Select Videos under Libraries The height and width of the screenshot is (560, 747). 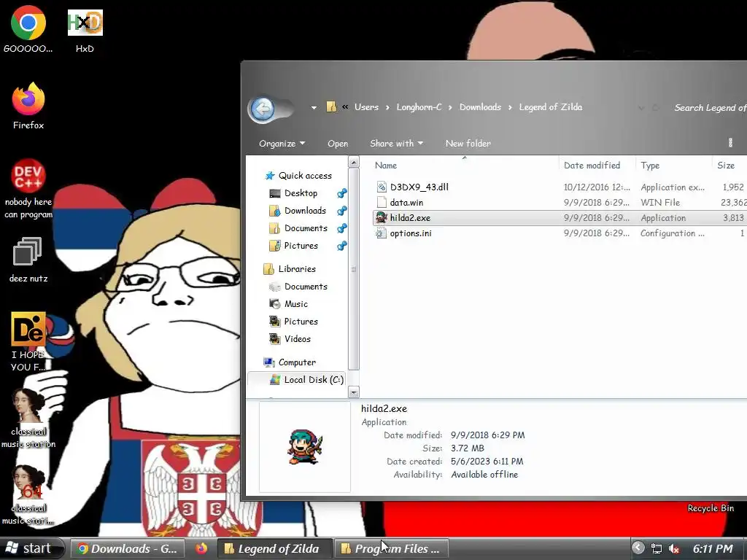click(298, 340)
